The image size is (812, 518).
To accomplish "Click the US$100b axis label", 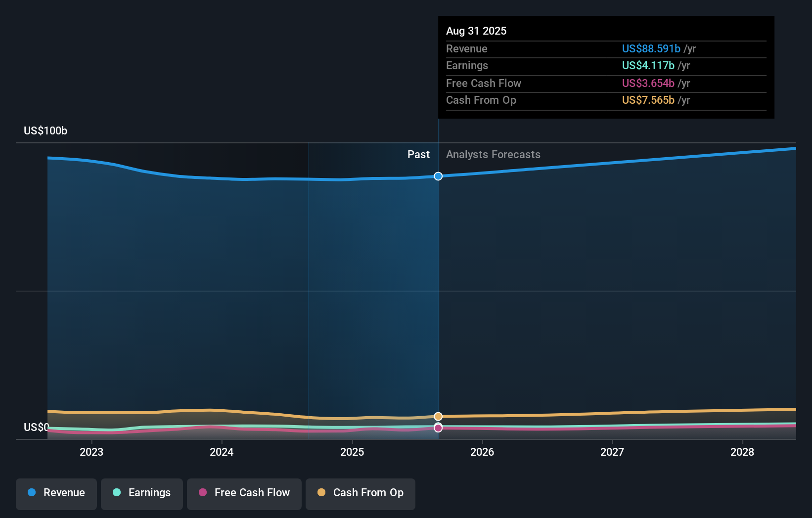I will [45, 130].
